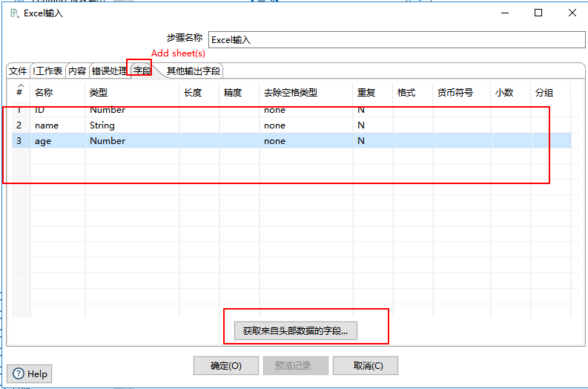Open the 其他输出字段 tab
Screen dimensions: 588x389
click(193, 71)
